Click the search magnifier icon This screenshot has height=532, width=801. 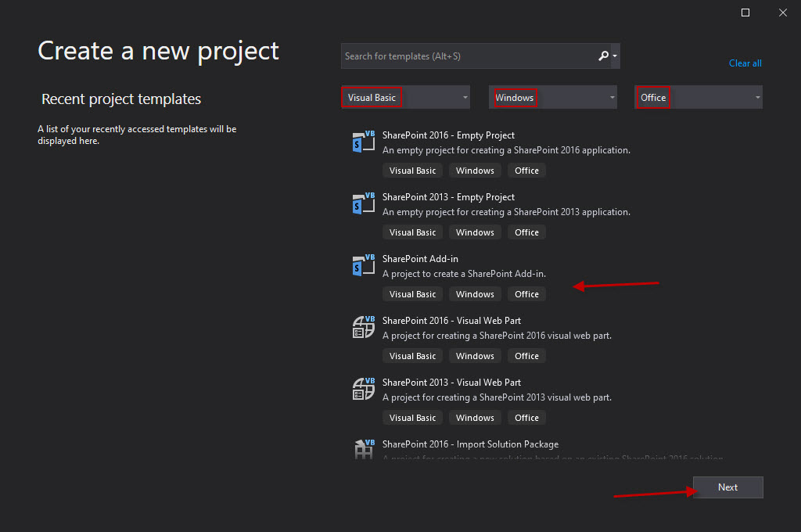pyautogui.click(x=603, y=56)
